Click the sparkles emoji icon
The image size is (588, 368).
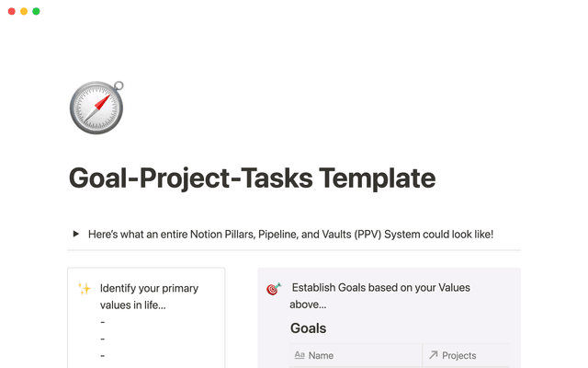85,289
